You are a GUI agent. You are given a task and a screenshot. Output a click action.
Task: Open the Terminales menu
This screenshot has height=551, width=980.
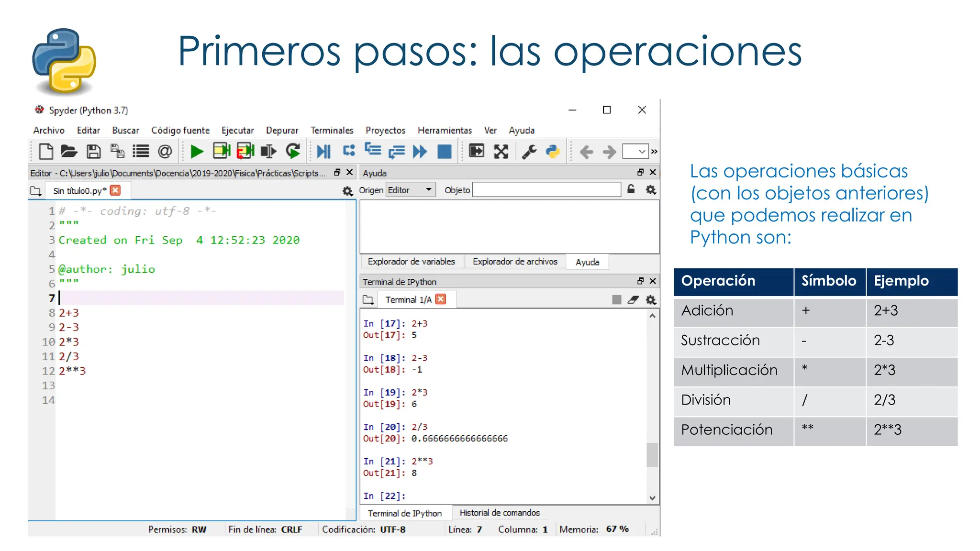(x=332, y=130)
